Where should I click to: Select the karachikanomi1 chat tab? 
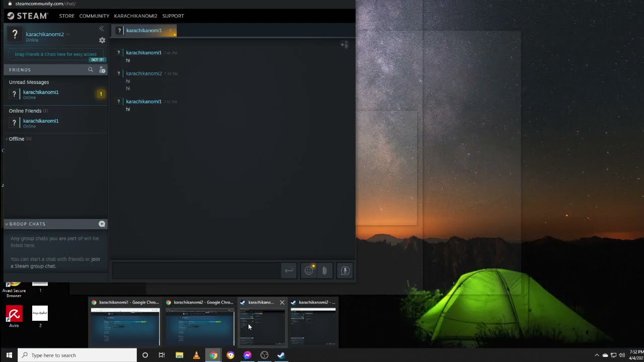point(144,30)
